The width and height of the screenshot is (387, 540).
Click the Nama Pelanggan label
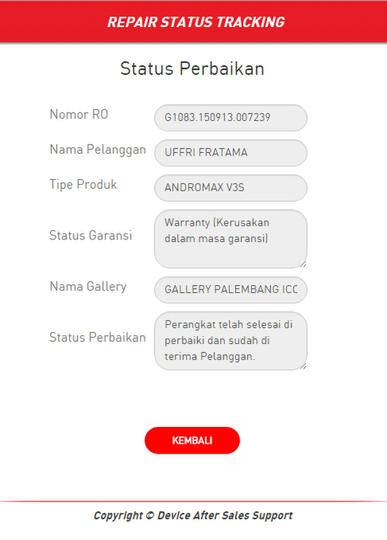pos(98,150)
